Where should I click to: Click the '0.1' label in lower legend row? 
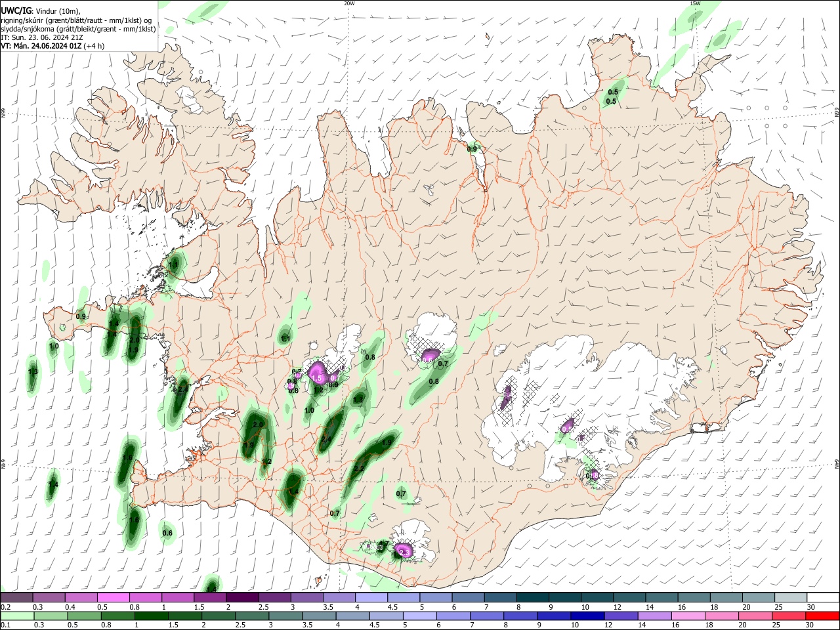click(x=5, y=625)
